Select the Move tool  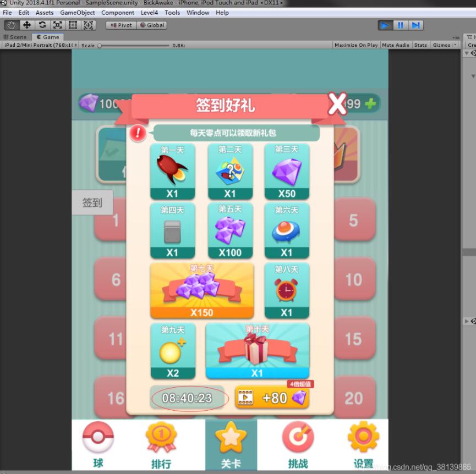(x=27, y=25)
